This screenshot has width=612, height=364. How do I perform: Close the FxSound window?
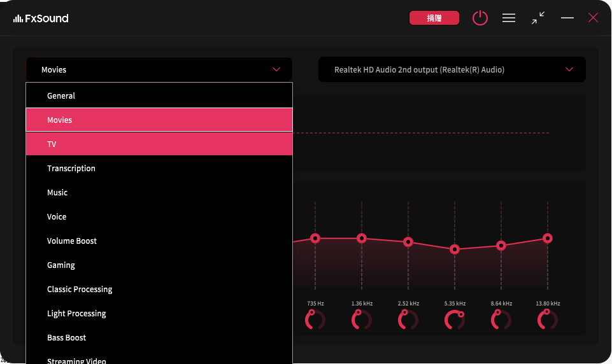pos(593,18)
